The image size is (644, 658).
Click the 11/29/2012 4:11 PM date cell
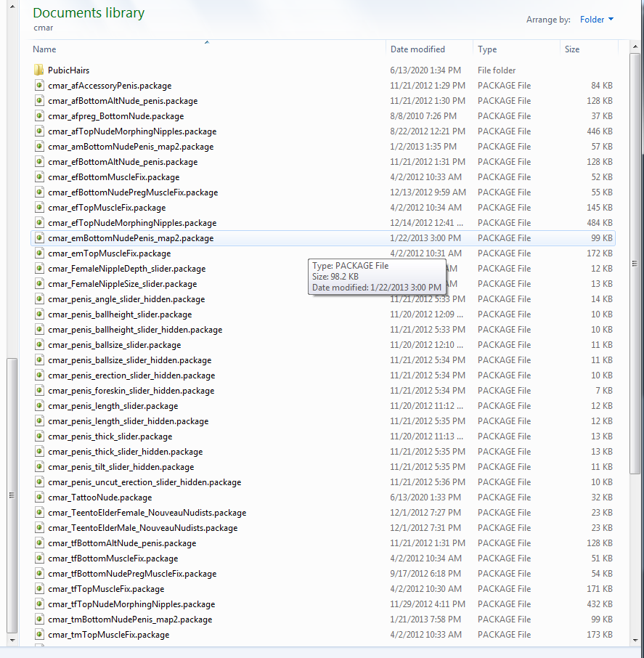click(x=428, y=604)
